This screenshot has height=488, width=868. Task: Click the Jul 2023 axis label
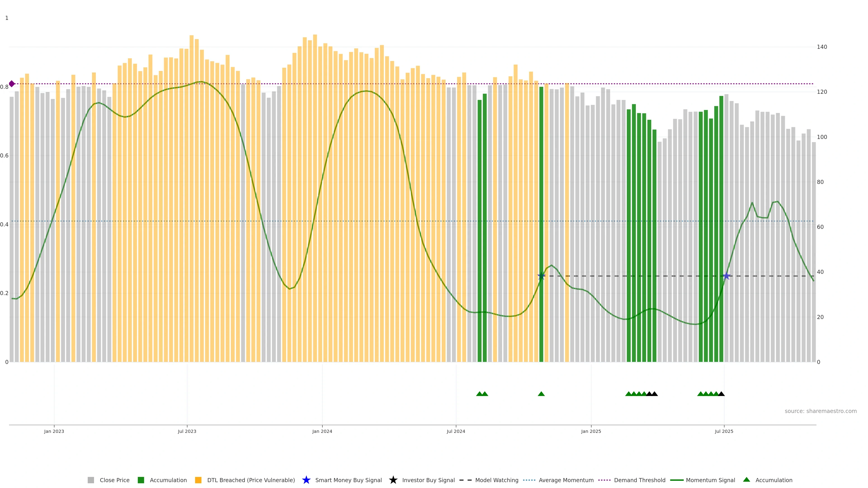[187, 432]
